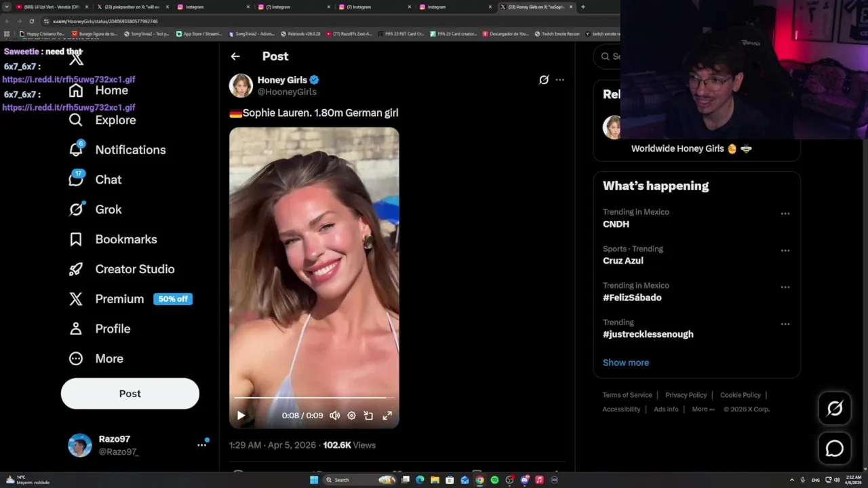This screenshot has width=868, height=488.
Task: Reload the page
Action: pyautogui.click(x=31, y=21)
